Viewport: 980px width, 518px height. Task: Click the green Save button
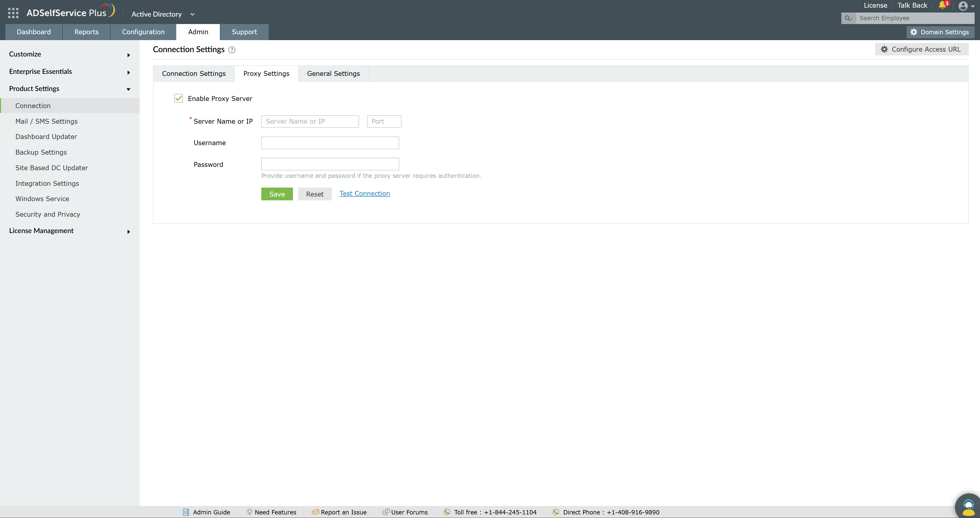click(277, 194)
